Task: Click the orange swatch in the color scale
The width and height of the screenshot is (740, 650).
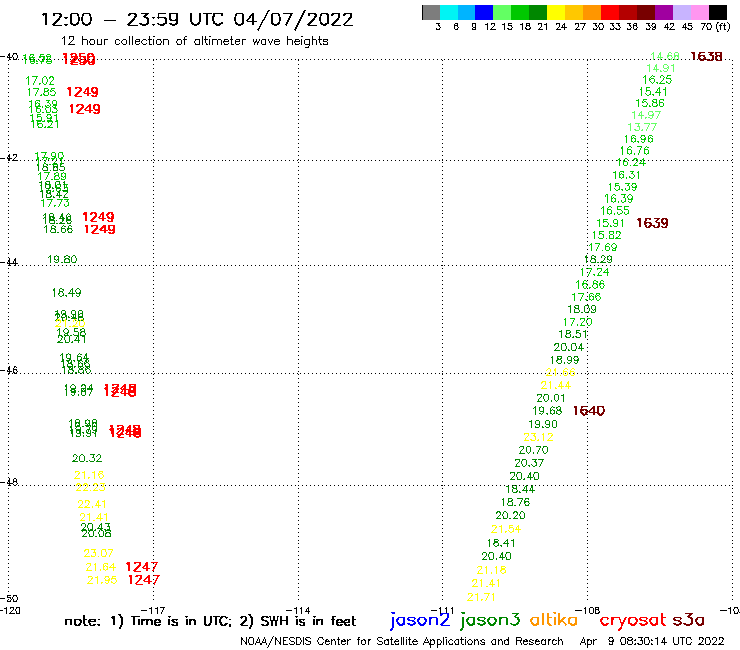Action: point(592,12)
